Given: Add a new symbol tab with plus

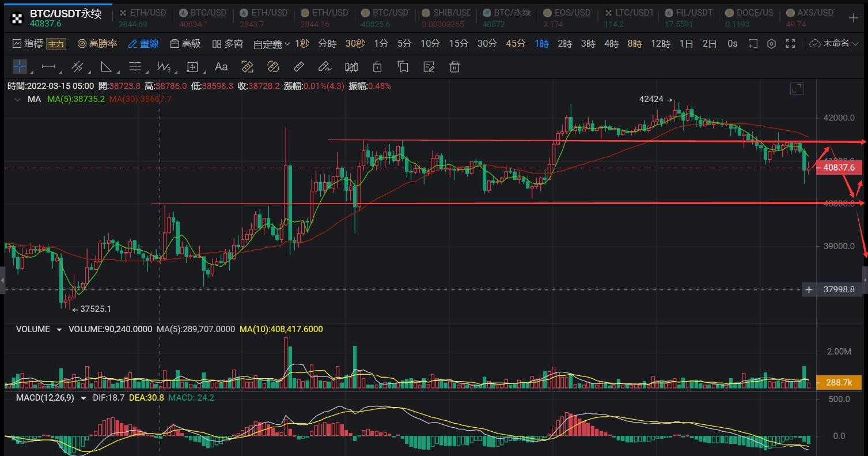Looking at the screenshot, I should click(x=854, y=18).
